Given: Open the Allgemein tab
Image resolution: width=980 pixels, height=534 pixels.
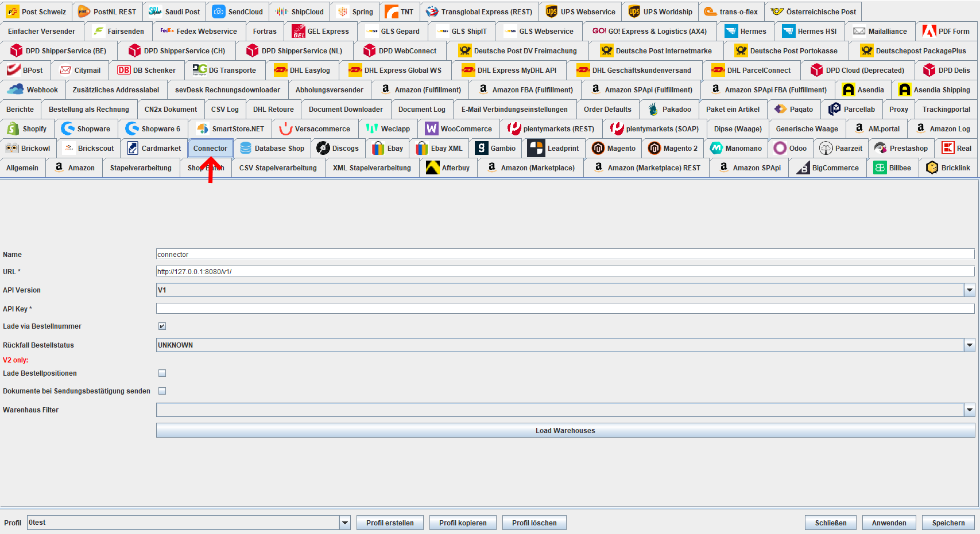Looking at the screenshot, I should point(22,167).
